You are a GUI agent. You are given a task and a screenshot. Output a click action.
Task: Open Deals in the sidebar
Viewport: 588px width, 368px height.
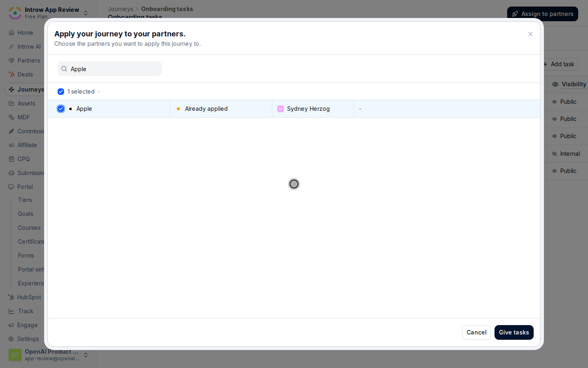click(25, 74)
